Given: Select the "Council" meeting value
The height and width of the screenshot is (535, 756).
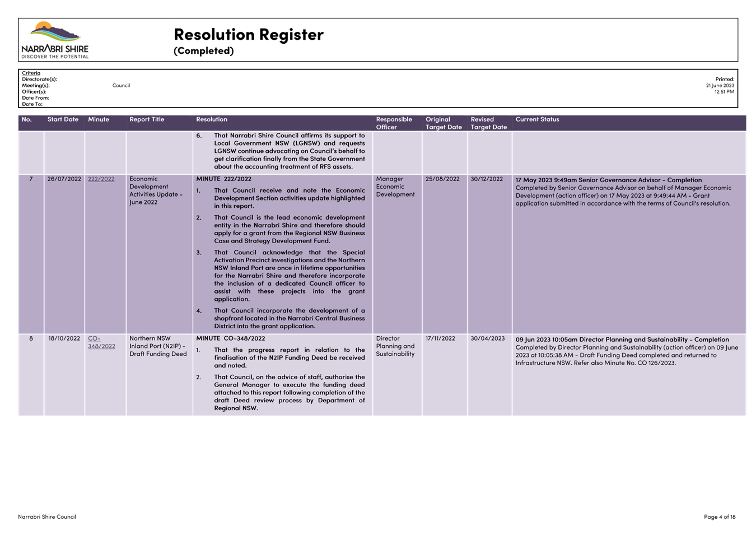Looking at the screenshot, I should point(121,86).
